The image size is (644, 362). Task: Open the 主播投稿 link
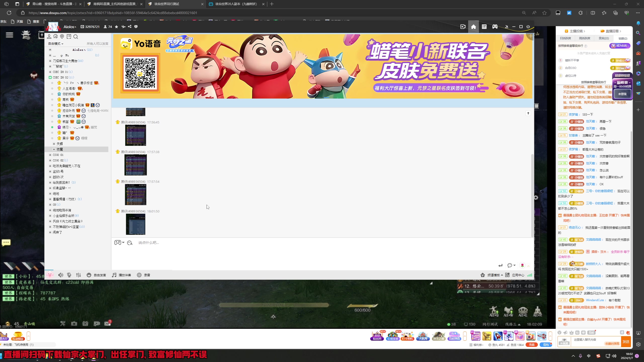(x=575, y=31)
